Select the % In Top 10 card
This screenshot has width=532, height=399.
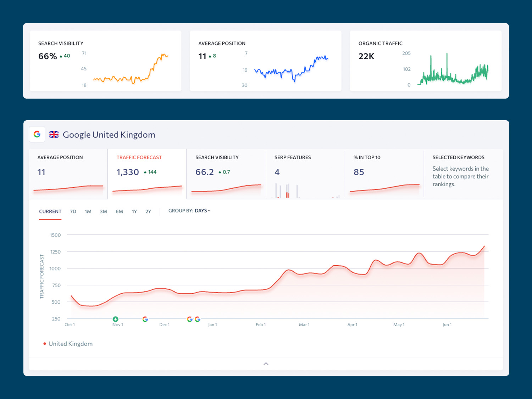384,174
